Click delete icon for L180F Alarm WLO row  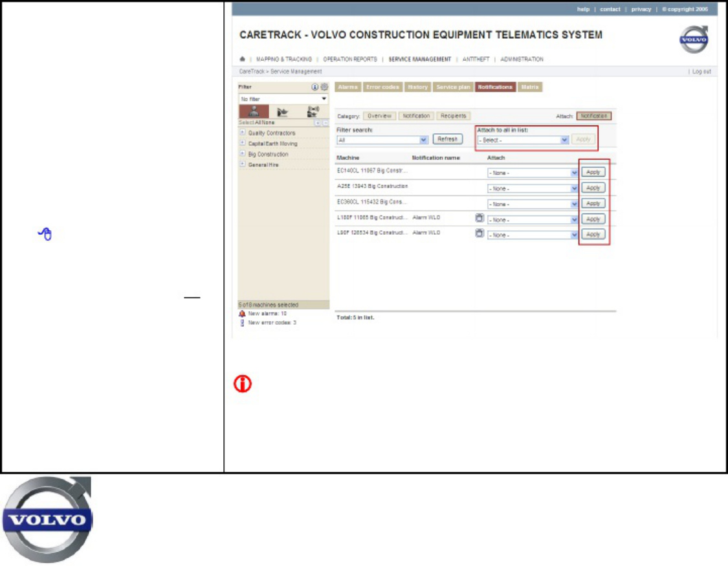coord(480,217)
